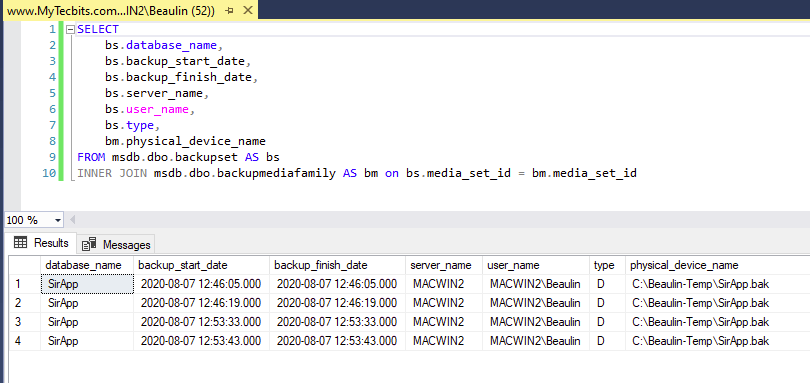This screenshot has width=810, height=383.
Task: Open the 100 % zoom dropdown
Action: coord(58,220)
